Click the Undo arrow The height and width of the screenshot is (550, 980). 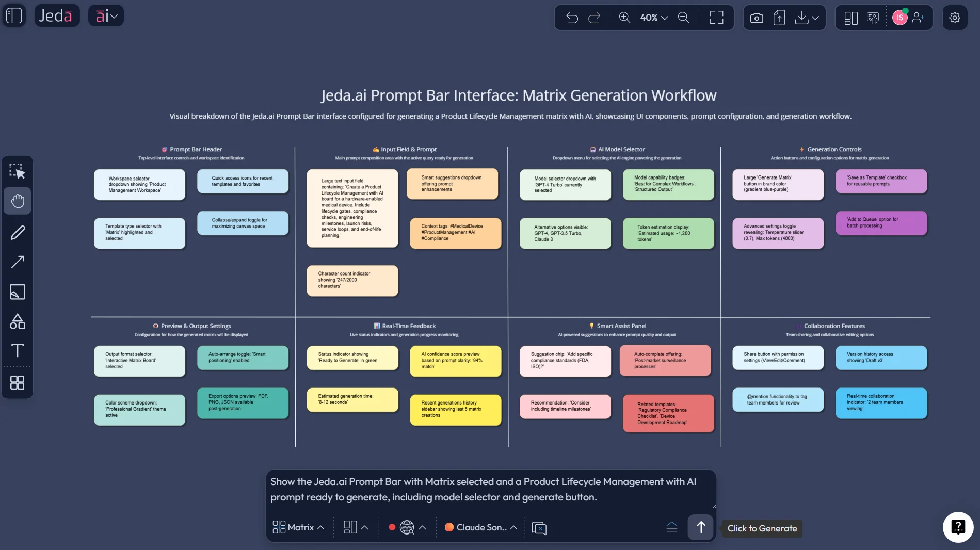(571, 18)
